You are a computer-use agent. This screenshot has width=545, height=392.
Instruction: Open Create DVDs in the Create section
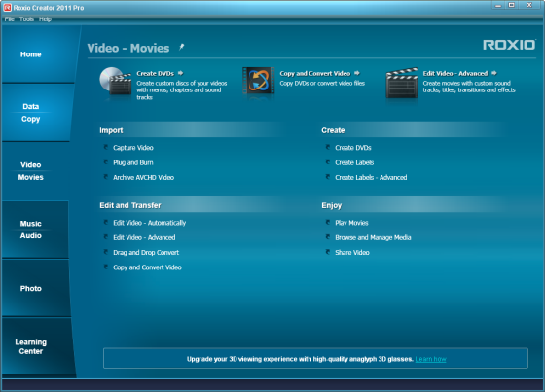click(x=353, y=148)
